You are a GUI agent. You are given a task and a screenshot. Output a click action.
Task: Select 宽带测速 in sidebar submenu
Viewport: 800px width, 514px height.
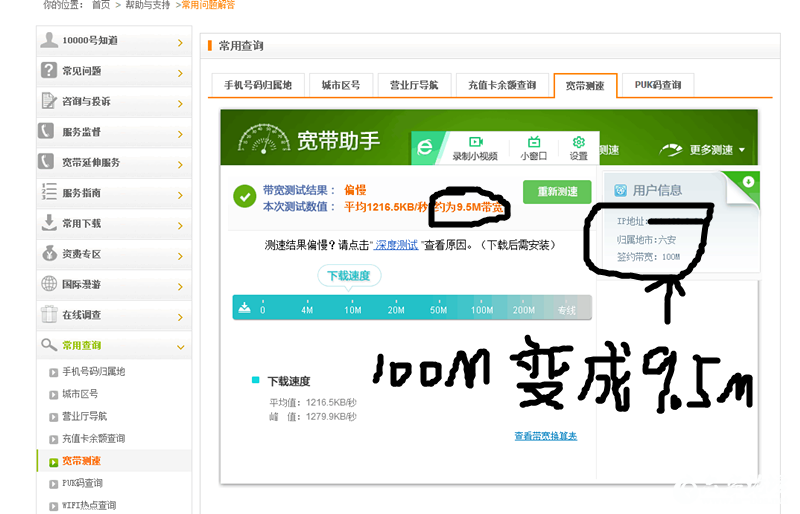pyautogui.click(x=82, y=461)
